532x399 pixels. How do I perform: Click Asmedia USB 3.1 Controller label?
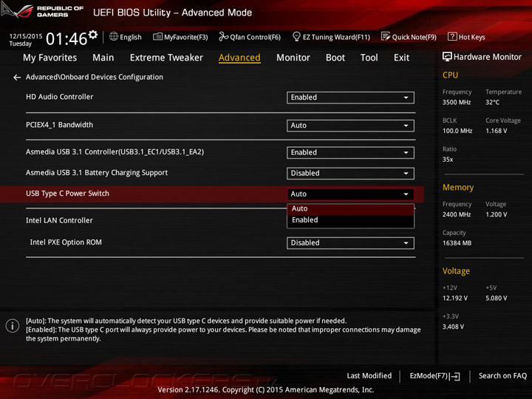tap(115, 152)
